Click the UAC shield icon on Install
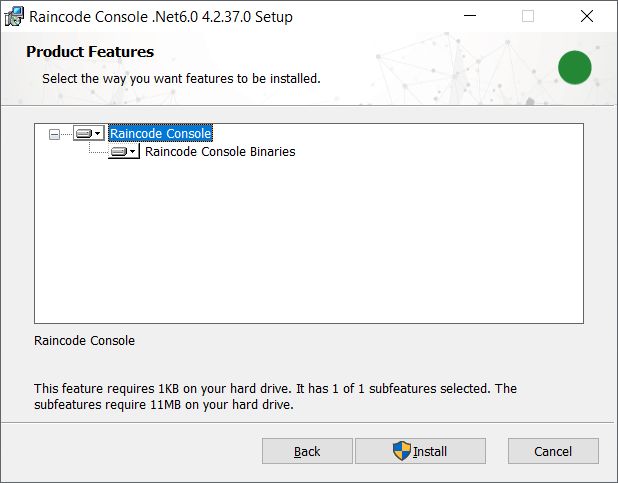Viewport: 618px width, 483px height. pos(401,451)
